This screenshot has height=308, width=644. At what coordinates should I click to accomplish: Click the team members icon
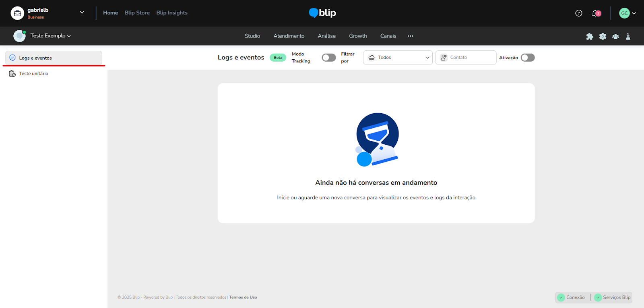click(x=615, y=36)
